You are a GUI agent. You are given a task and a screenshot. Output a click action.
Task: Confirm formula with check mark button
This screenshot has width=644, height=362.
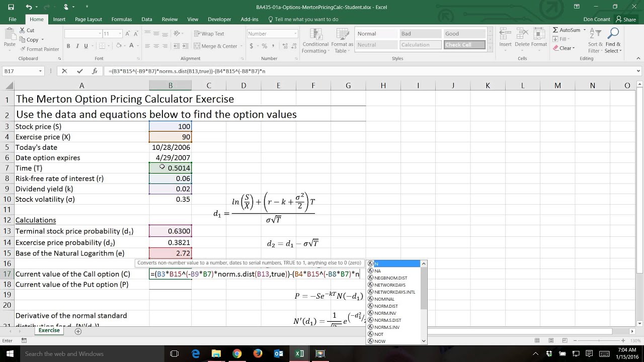click(79, 71)
